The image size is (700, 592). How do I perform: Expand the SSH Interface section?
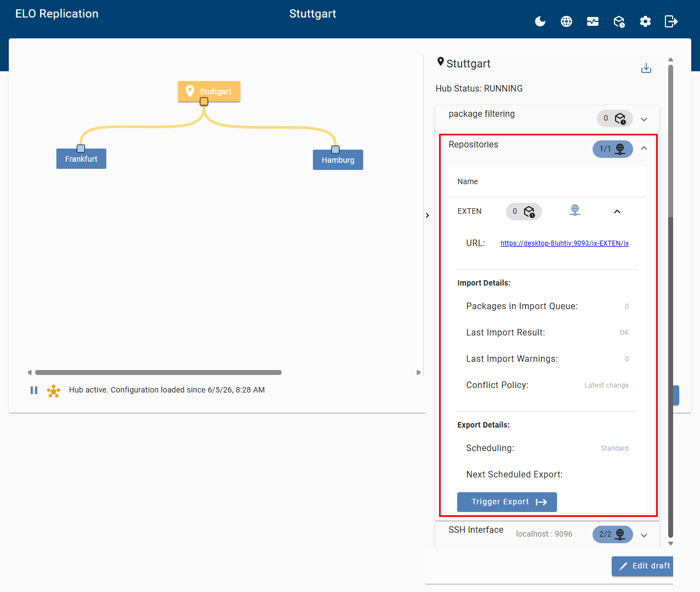click(644, 536)
